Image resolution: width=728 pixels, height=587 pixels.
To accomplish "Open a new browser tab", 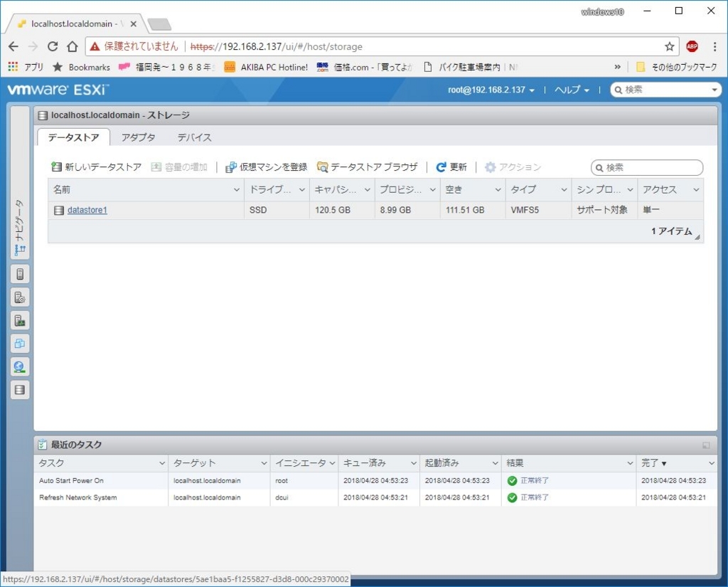I will pyautogui.click(x=159, y=24).
